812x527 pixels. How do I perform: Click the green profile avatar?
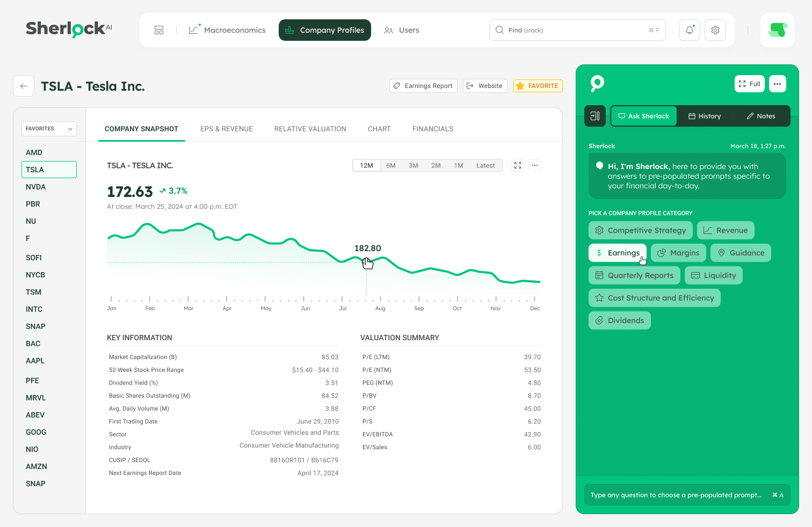[x=778, y=30]
